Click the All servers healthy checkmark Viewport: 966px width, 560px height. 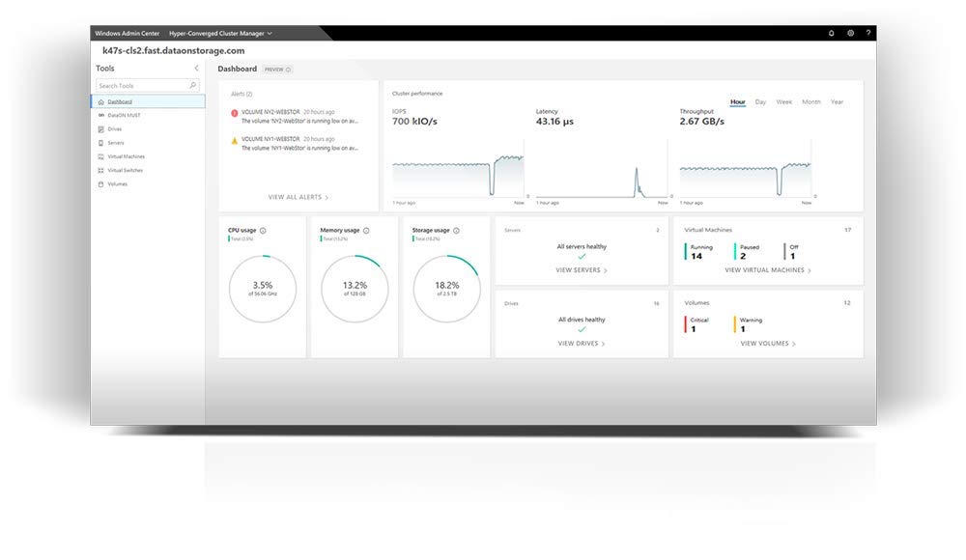582,256
